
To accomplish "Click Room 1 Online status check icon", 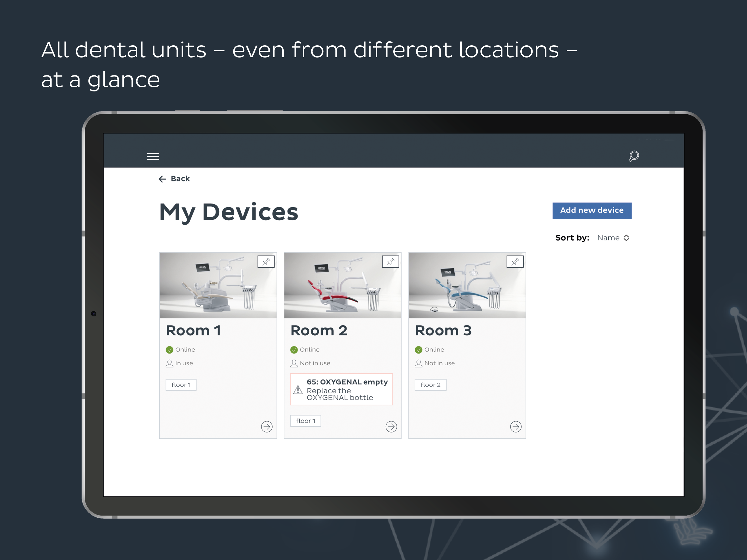I will [170, 350].
